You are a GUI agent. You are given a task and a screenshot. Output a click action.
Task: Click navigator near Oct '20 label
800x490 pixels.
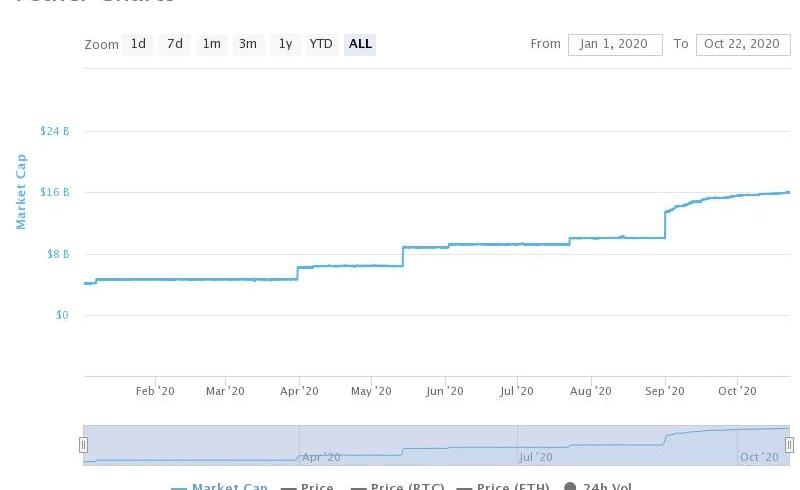pos(759,457)
